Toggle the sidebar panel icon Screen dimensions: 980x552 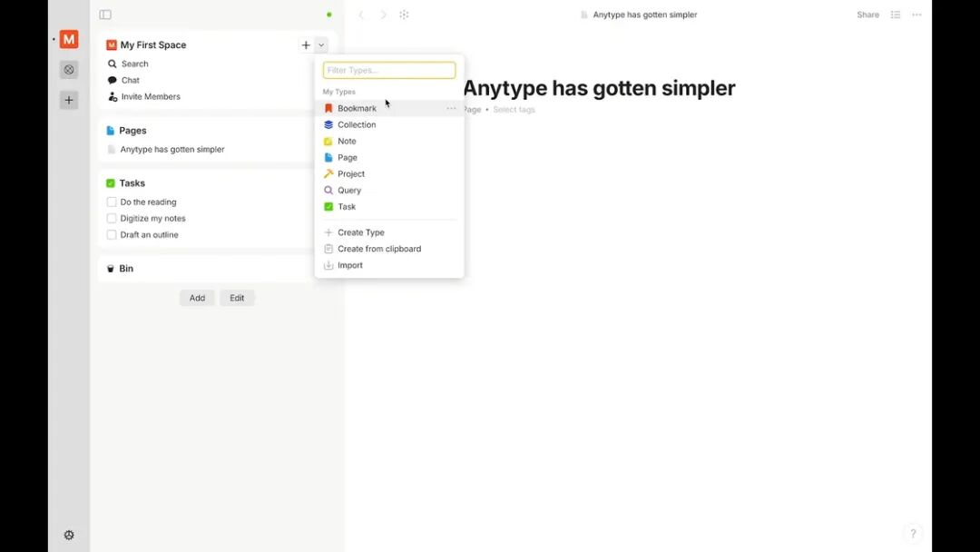click(x=105, y=15)
